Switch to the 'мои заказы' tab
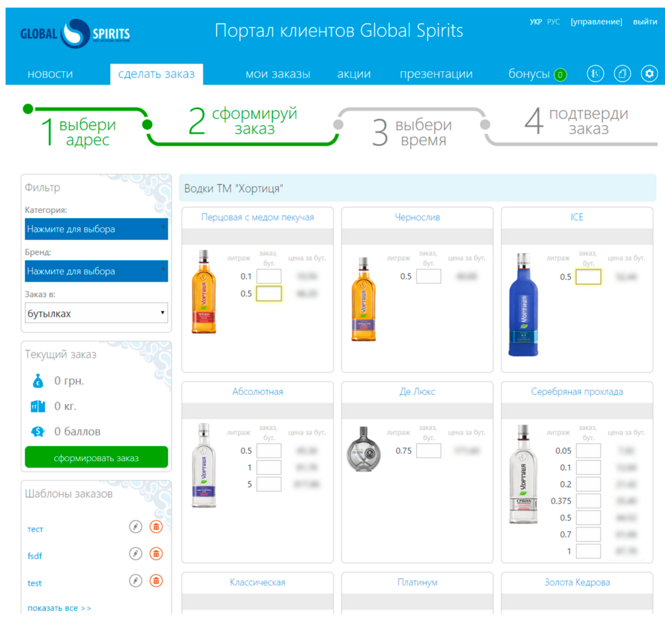665x633 pixels. (x=277, y=74)
